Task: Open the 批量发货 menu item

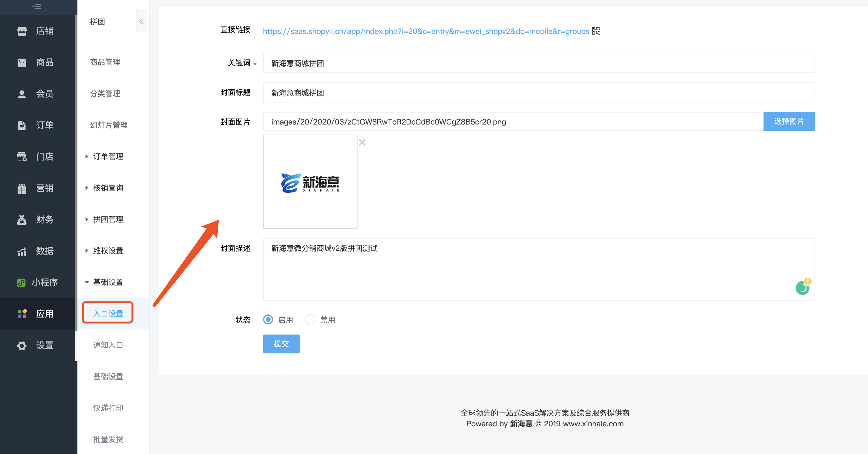Action: click(x=108, y=439)
